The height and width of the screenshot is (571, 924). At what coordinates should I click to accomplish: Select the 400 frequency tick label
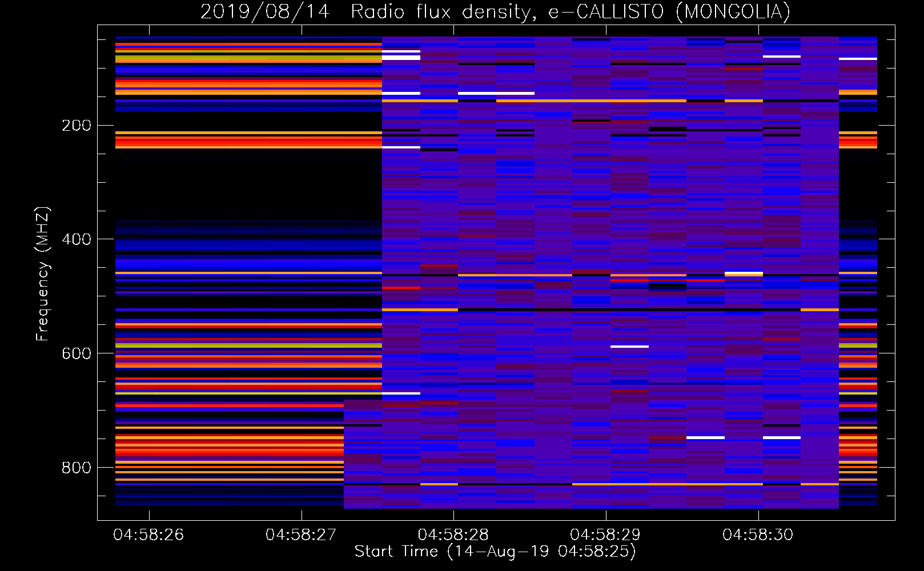77,239
